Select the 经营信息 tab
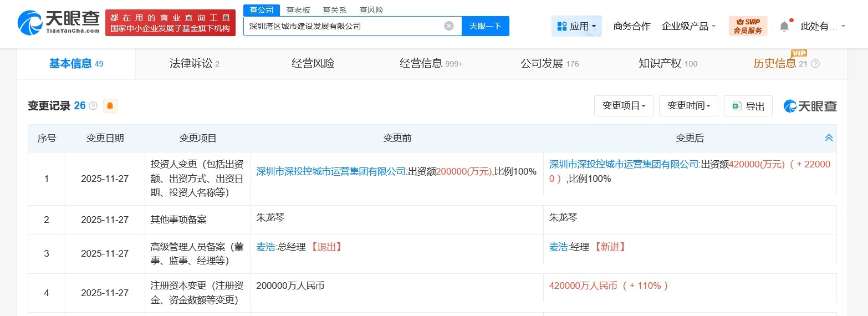The width and height of the screenshot is (868, 316). (431, 64)
